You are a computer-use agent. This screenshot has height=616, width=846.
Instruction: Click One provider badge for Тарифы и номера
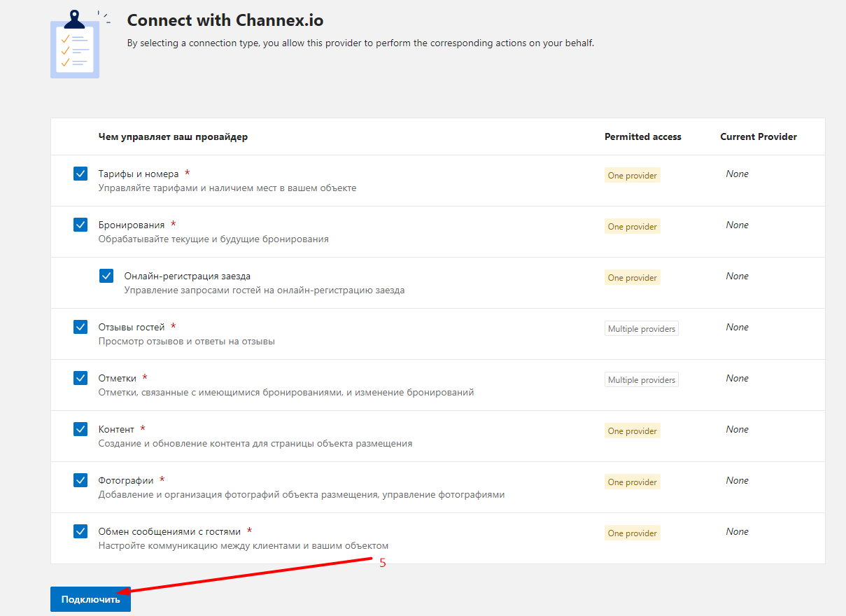coord(633,176)
